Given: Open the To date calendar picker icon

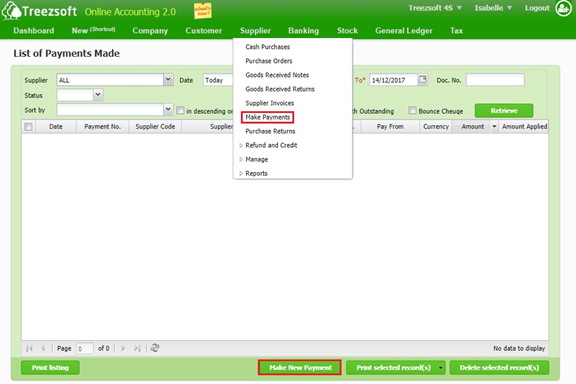Looking at the screenshot, I should [423, 79].
